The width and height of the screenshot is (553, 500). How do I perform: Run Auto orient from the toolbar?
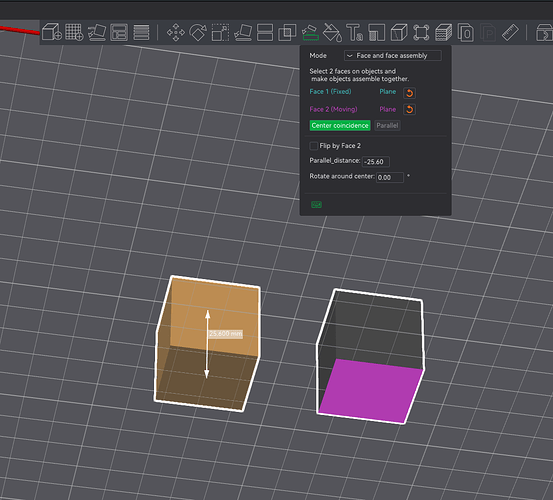[97, 32]
